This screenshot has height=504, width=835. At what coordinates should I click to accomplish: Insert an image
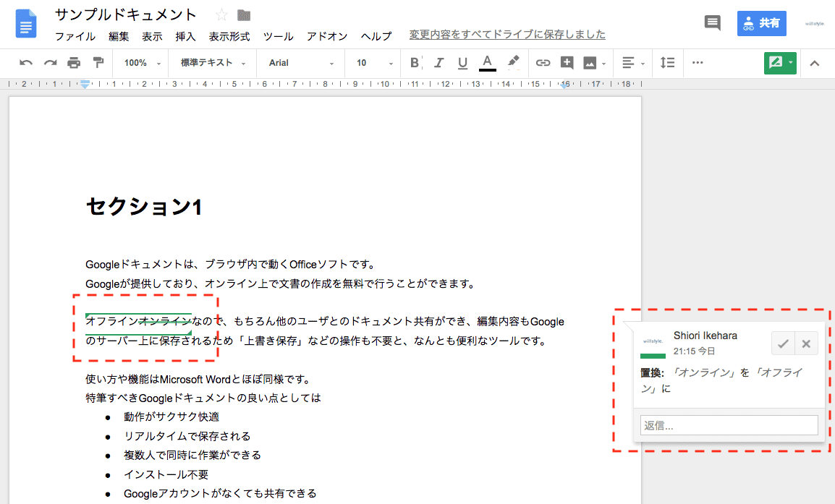(590, 63)
